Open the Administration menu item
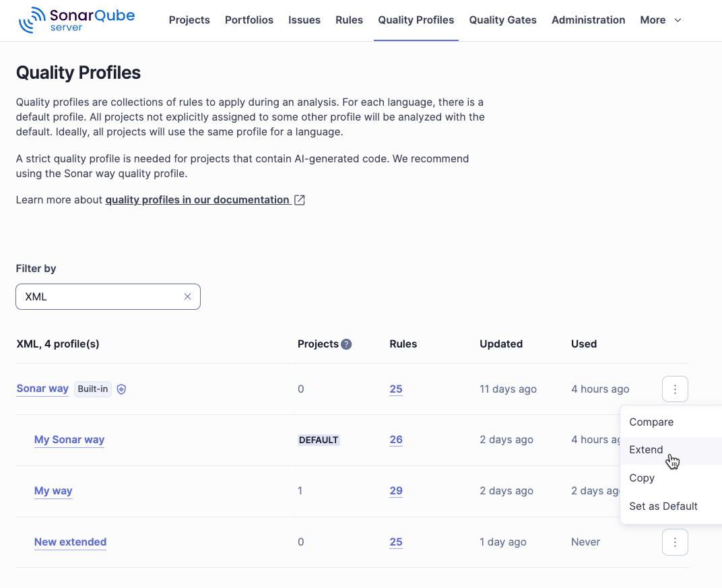Image resolution: width=722 pixels, height=588 pixels. tap(588, 20)
